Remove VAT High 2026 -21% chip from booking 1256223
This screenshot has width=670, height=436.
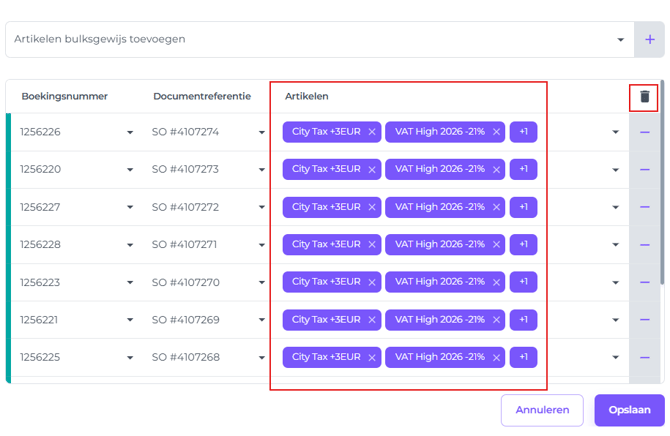[496, 283]
